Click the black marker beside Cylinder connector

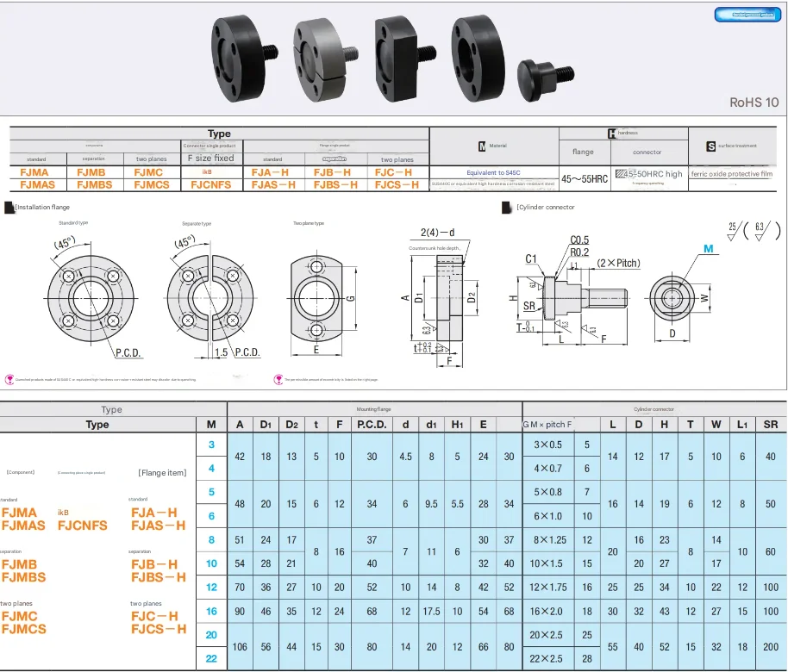point(508,208)
